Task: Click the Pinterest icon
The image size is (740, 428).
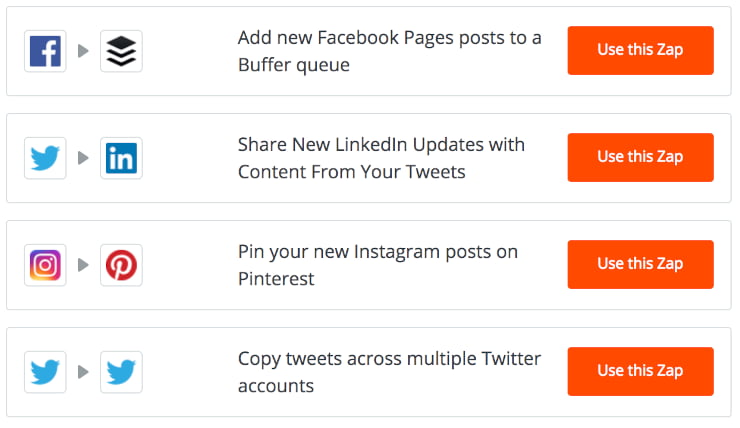Action: 121,265
